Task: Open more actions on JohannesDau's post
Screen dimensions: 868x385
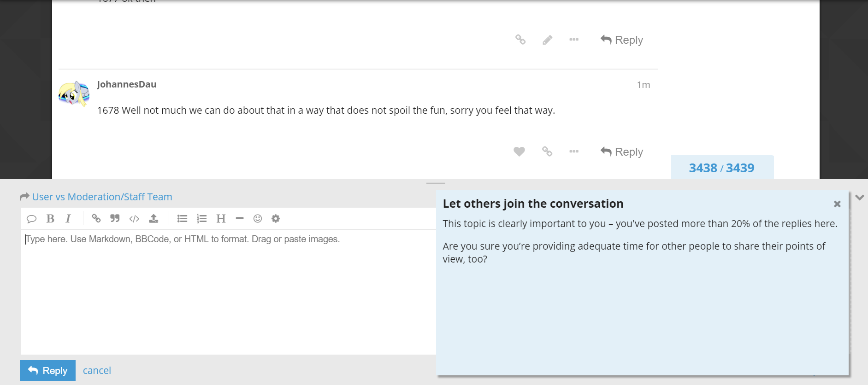Action: [574, 152]
